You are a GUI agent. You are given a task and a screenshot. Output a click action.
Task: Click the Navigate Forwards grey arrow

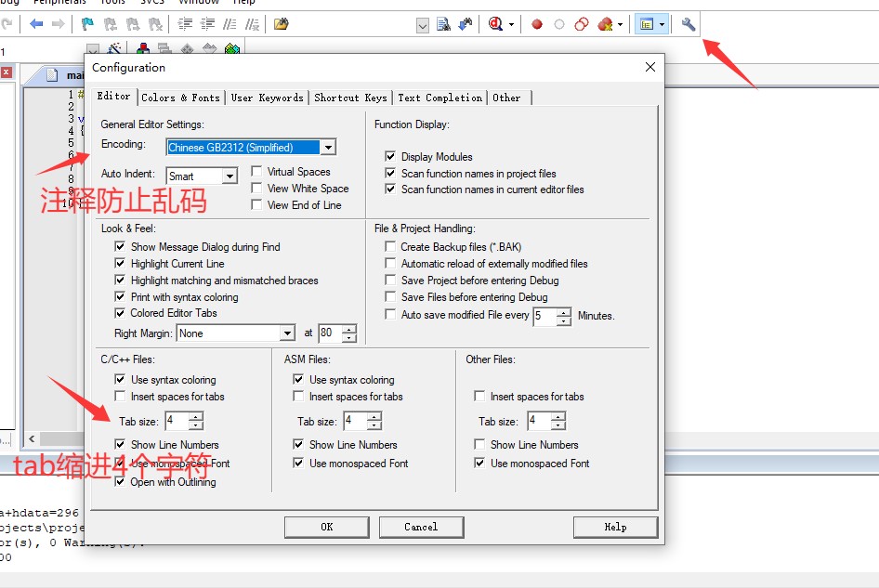coord(58,24)
